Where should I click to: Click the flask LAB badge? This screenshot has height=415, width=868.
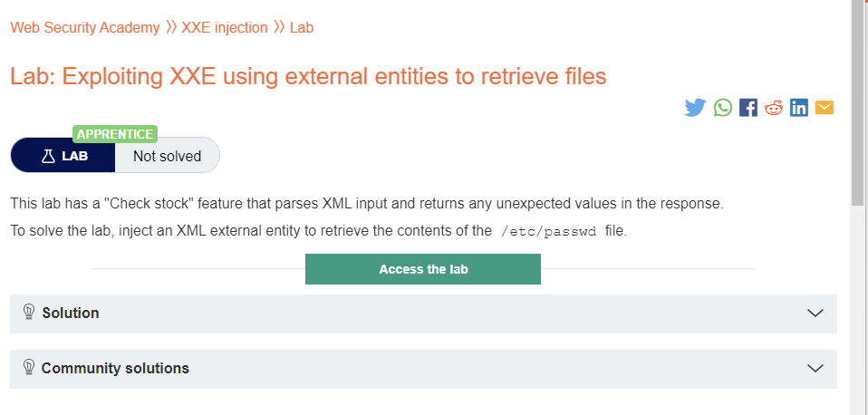click(x=63, y=156)
